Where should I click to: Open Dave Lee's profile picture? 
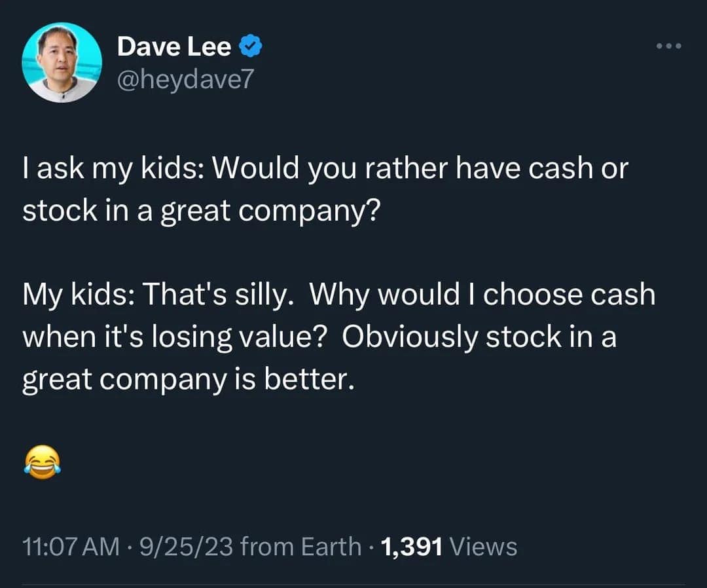click(62, 63)
